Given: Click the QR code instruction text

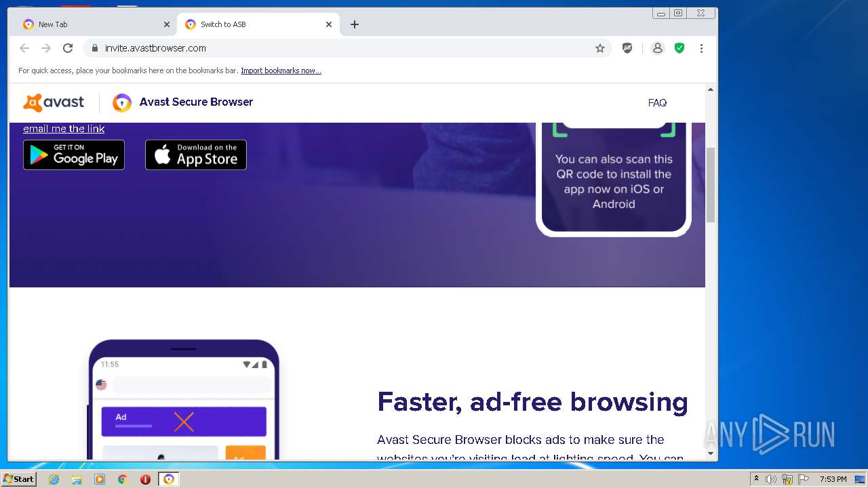Looking at the screenshot, I should [x=614, y=182].
